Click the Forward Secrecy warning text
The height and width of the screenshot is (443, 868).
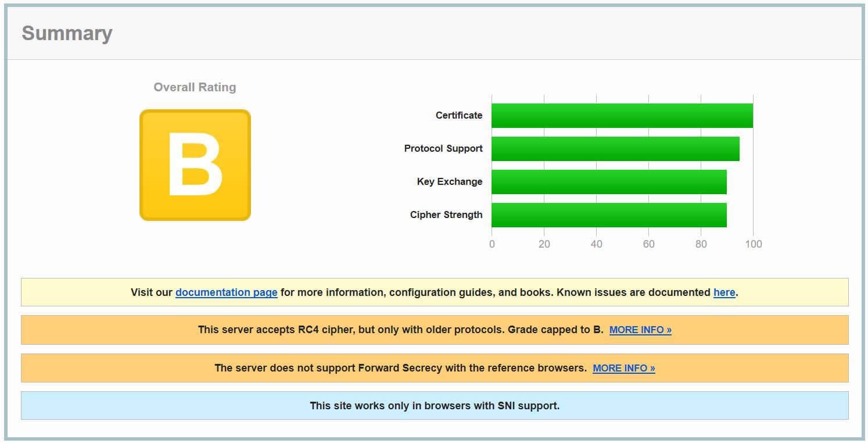tap(400, 368)
